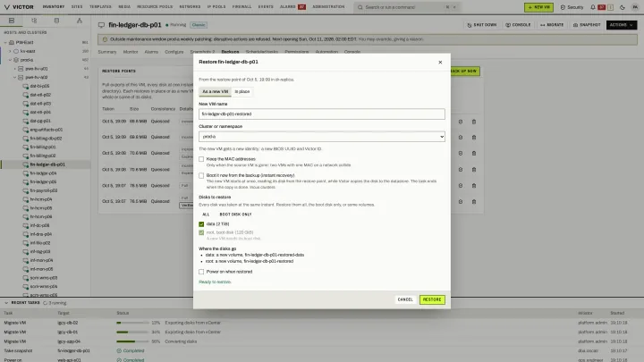This screenshot has width=644, height=362.
Task: Collapse the Recent Tasks panel
Action: point(6,303)
